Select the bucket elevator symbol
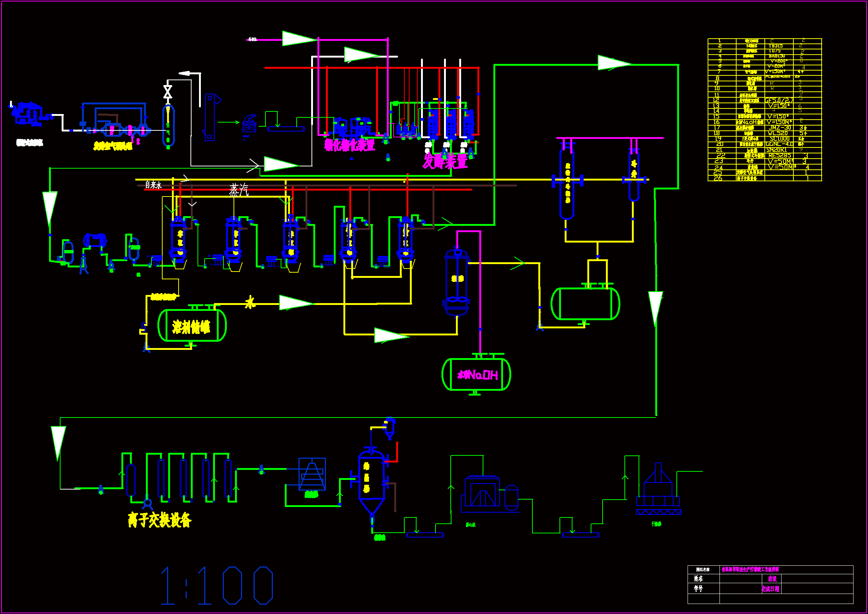 pos(211,117)
